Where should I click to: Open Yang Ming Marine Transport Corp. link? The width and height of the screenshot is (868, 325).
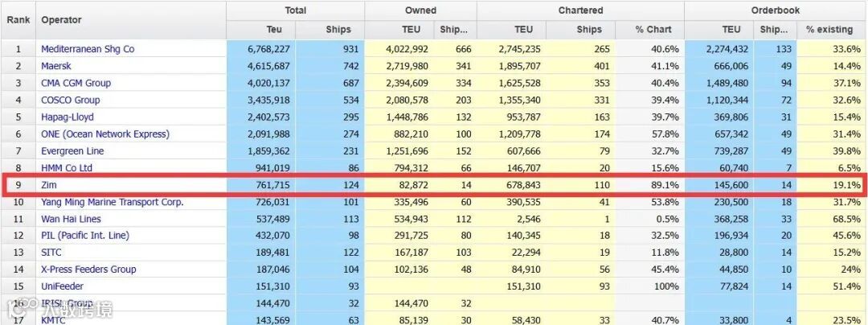(x=113, y=202)
